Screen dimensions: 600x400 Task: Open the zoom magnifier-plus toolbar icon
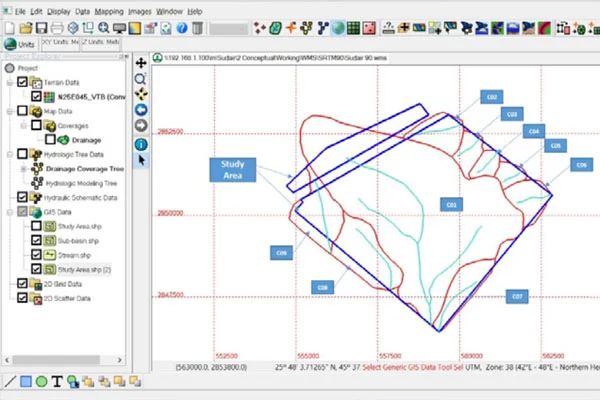click(x=104, y=28)
